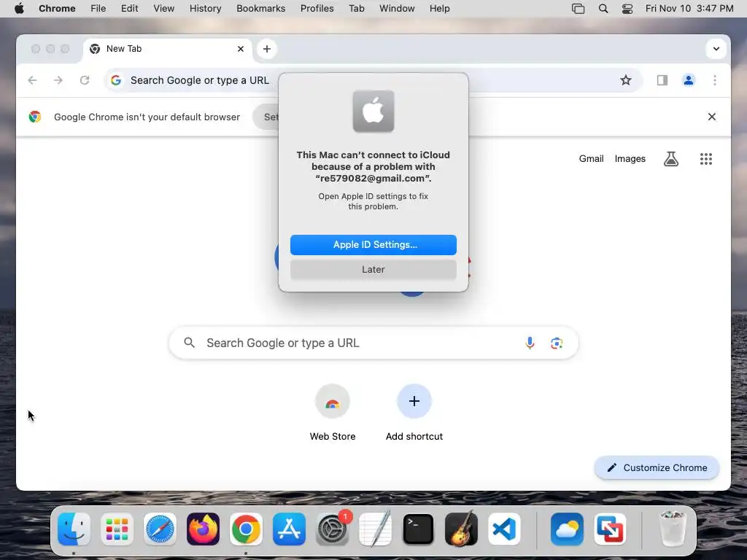Open the Web Store shortcut

[333, 413]
